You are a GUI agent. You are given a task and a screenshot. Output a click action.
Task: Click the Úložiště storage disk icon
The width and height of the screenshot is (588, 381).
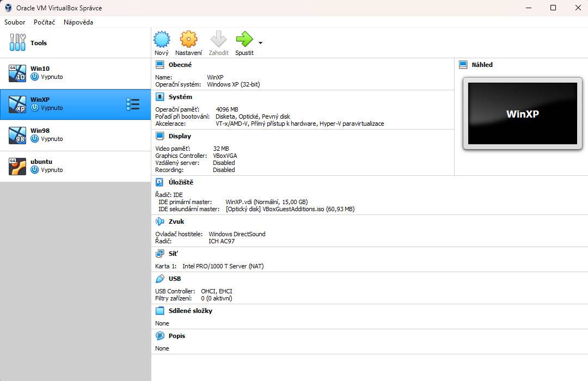click(160, 182)
